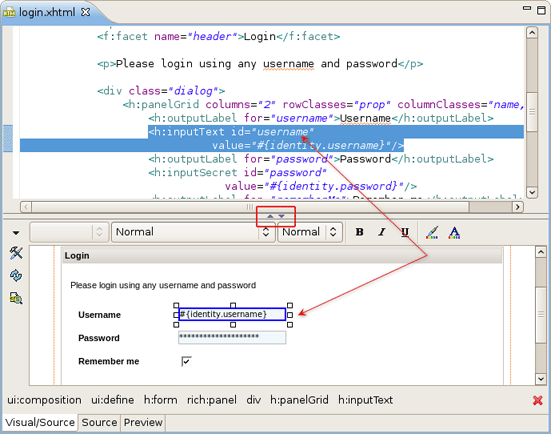Apply Italic formatting

coord(382,232)
